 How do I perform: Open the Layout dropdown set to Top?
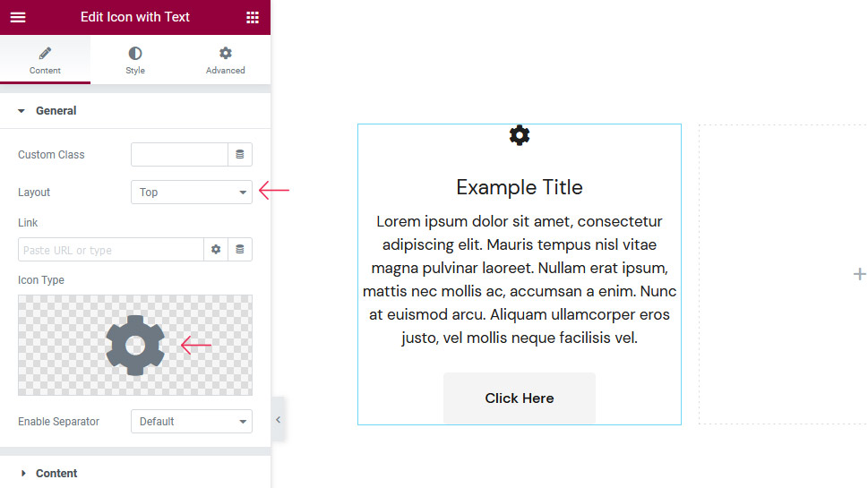(x=192, y=192)
